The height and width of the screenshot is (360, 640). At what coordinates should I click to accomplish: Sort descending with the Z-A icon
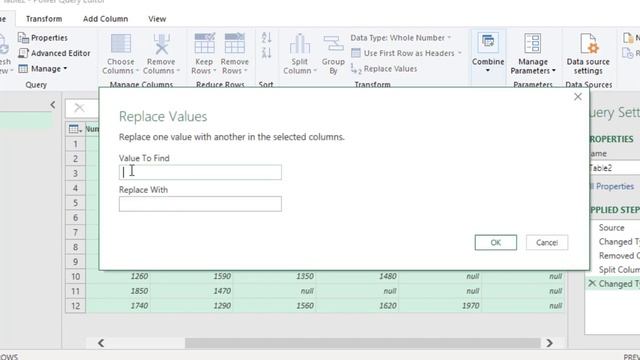pyautogui.click(x=266, y=53)
